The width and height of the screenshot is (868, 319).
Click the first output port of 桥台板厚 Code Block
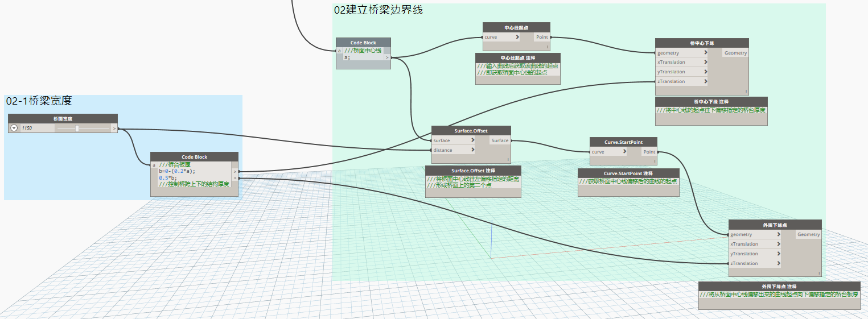coord(235,171)
